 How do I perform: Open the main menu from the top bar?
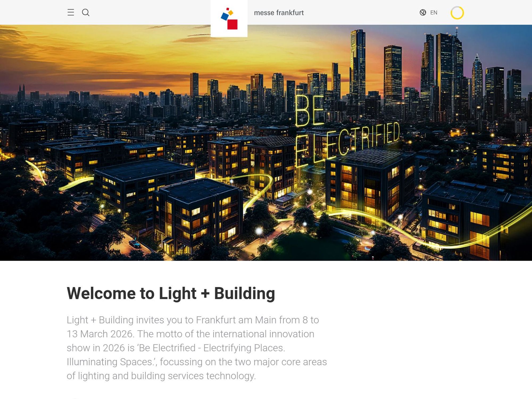point(71,13)
